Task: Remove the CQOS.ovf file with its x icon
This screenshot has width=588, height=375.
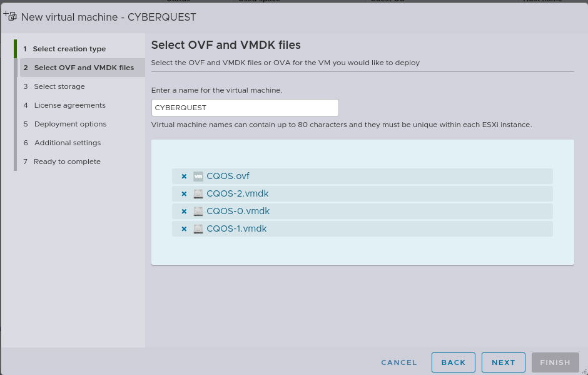Action: coord(184,177)
